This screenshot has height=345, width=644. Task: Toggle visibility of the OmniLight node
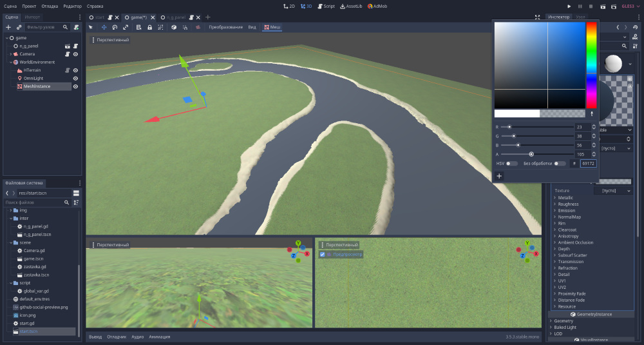click(x=75, y=78)
